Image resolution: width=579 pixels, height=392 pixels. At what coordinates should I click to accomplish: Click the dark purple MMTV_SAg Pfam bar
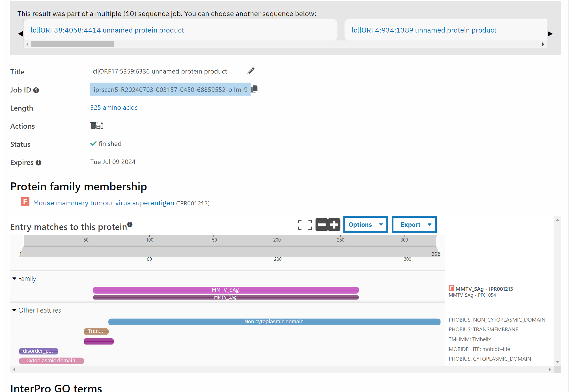226,297
